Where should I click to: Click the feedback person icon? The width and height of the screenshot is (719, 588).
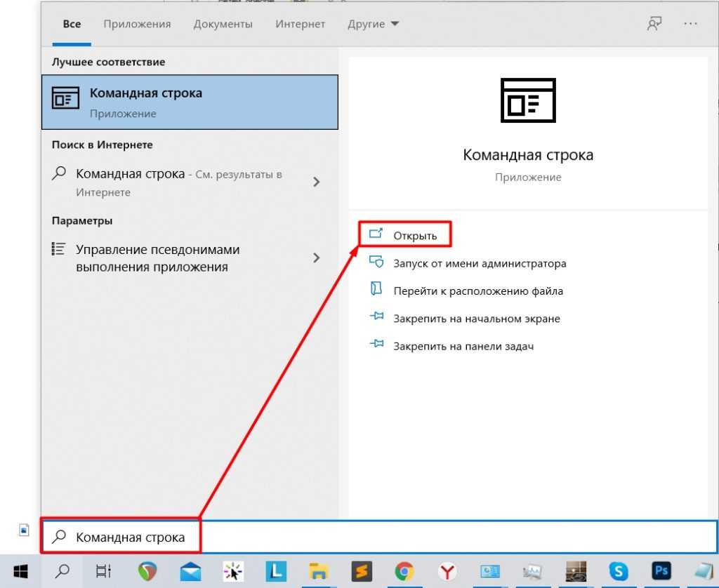(x=654, y=23)
